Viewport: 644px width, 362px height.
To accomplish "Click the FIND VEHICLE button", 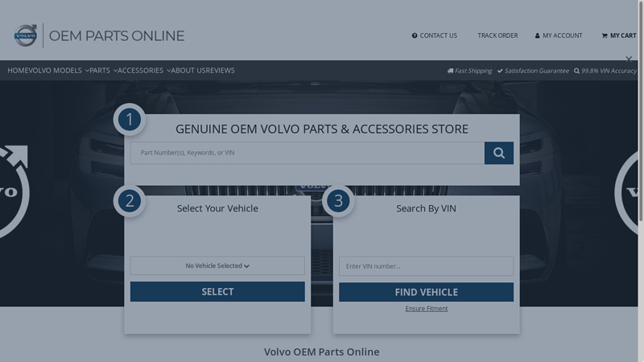I will pyautogui.click(x=427, y=292).
